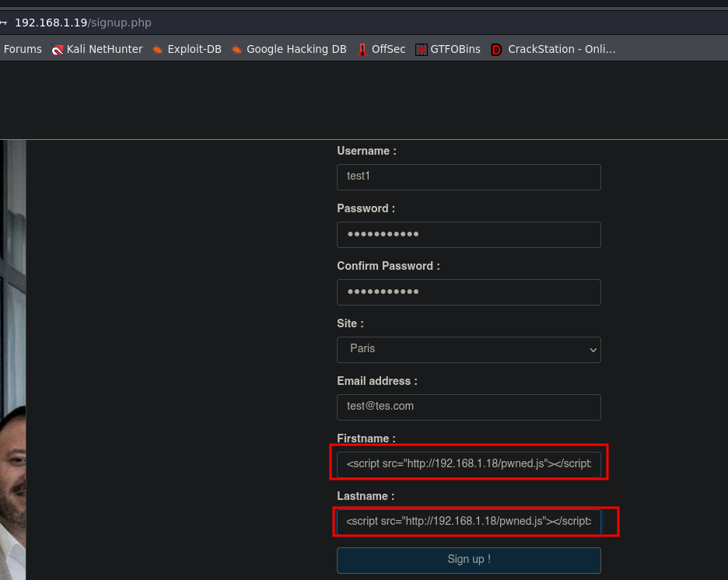Viewport: 728px width, 580px height.
Task: Click the Email address input field
Action: (469, 407)
